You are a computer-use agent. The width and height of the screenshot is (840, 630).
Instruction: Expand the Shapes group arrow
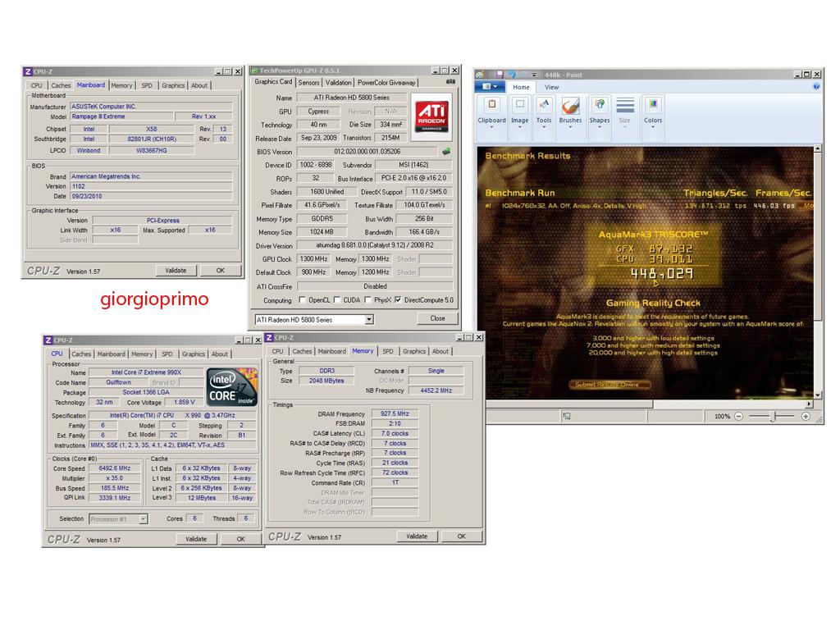coord(600,127)
